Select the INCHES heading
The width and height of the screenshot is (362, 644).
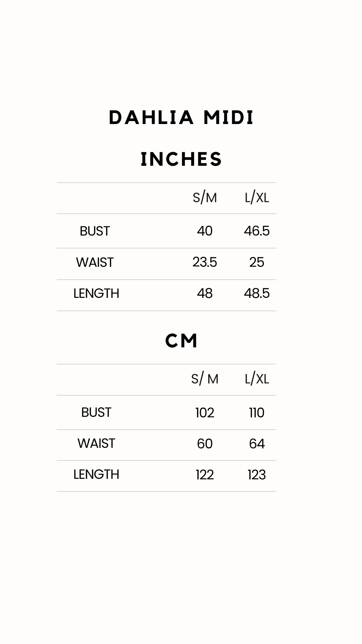(x=181, y=159)
